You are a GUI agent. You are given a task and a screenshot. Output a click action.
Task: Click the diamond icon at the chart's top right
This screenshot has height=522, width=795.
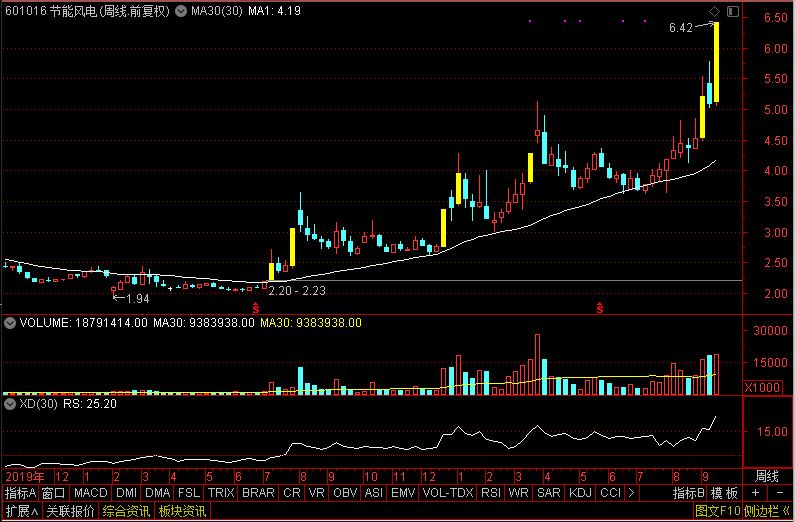pyautogui.click(x=714, y=11)
